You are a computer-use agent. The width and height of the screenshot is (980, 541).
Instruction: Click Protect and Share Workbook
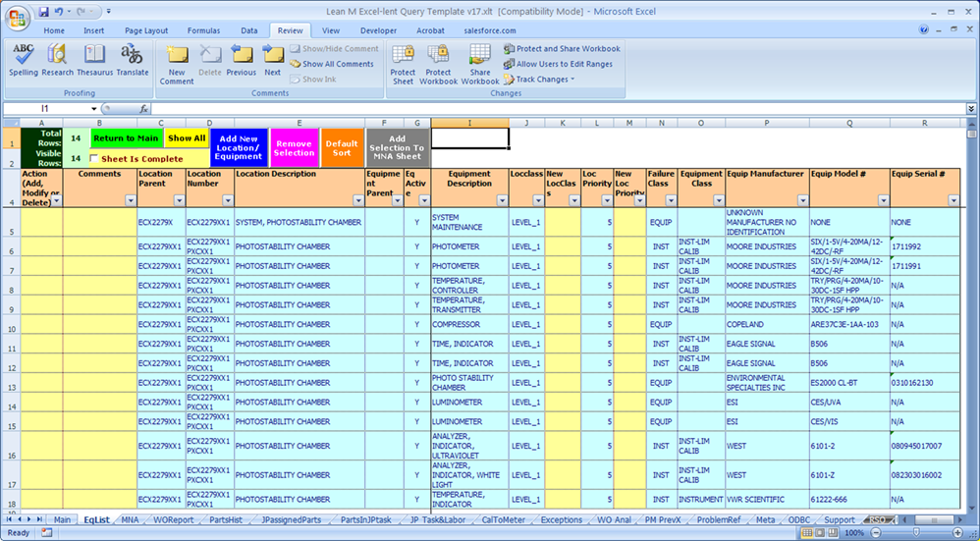[x=562, y=49]
